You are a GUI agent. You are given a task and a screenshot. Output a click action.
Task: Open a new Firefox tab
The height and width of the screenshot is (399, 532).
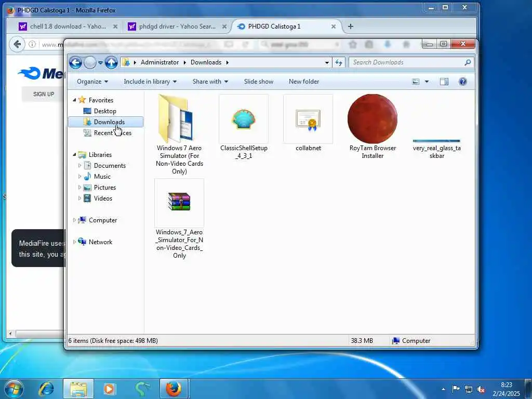coord(351,26)
